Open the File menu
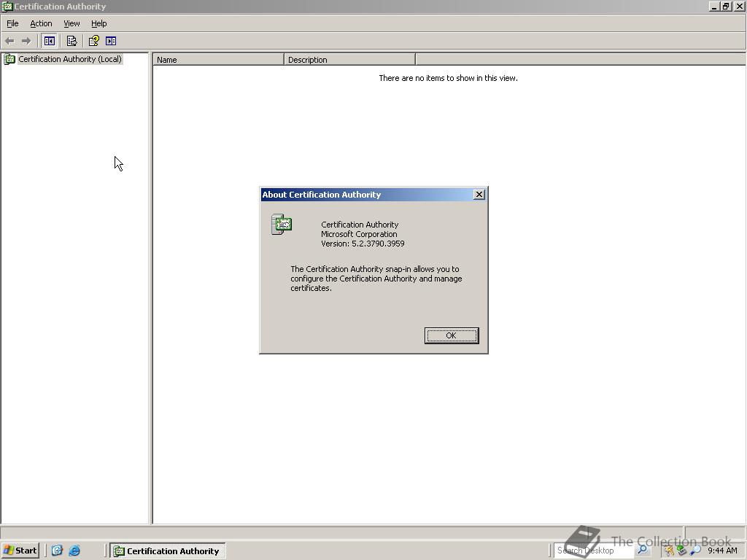This screenshot has height=560, width=747. pyautogui.click(x=12, y=23)
